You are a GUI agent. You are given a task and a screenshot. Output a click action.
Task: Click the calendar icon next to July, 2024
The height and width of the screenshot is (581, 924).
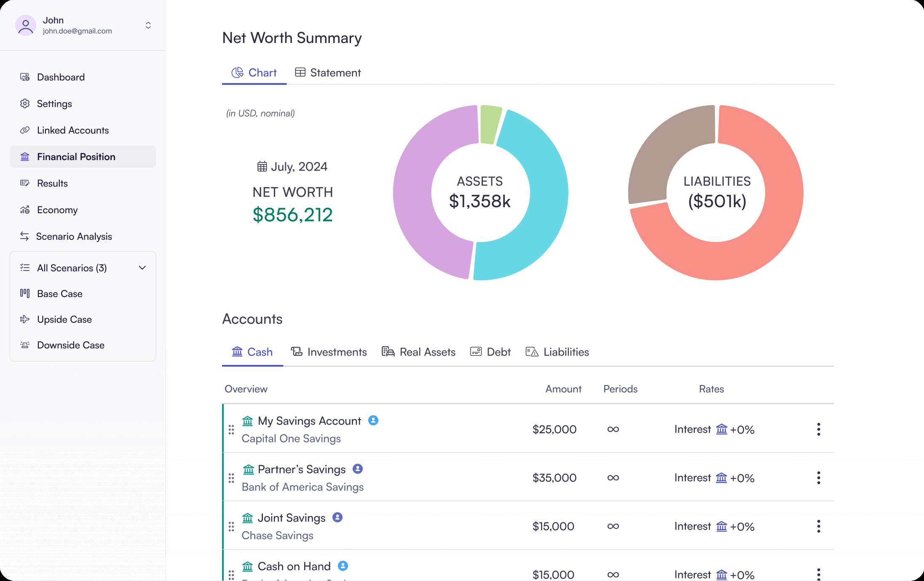coord(262,166)
